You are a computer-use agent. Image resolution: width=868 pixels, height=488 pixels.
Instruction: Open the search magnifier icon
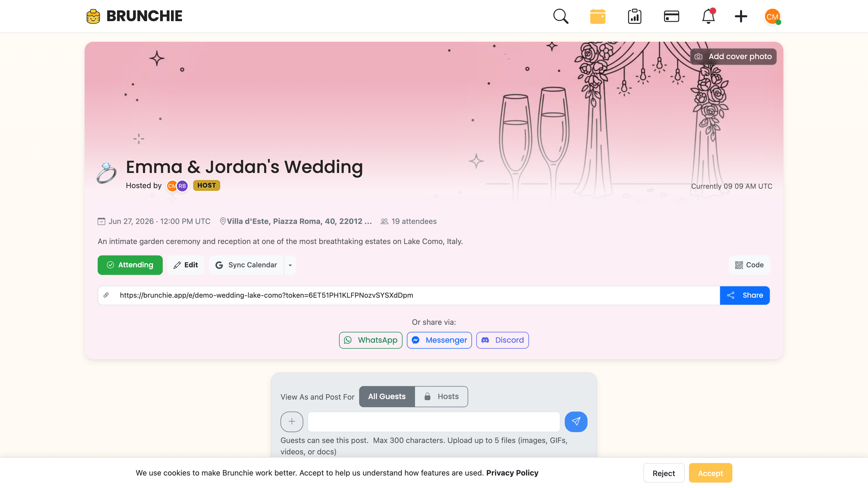point(561,16)
